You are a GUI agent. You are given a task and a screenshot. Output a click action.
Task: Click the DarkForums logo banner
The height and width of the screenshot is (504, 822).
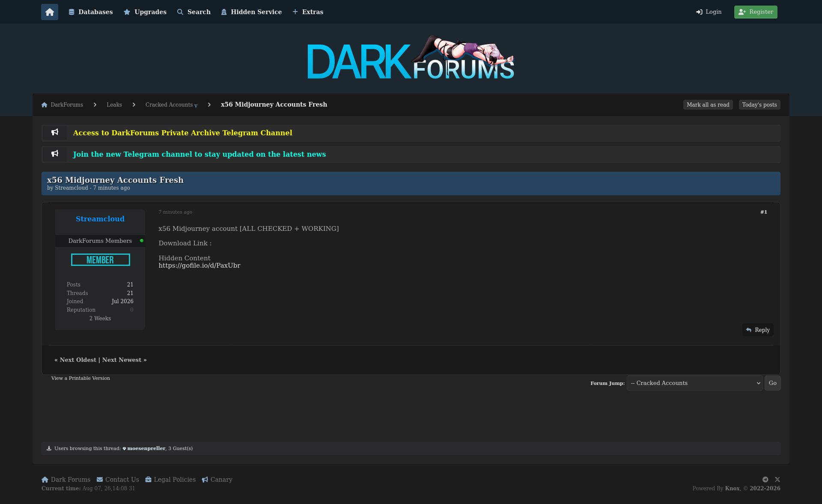411,58
